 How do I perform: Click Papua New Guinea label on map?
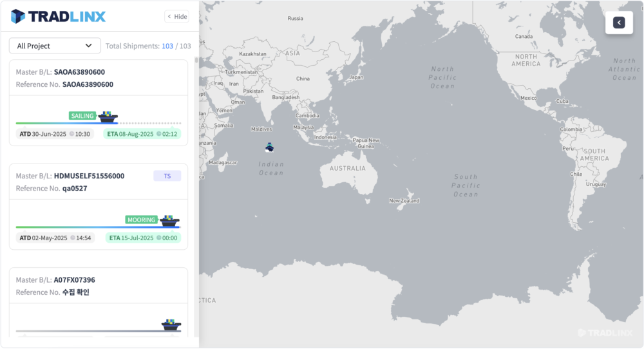click(366, 143)
